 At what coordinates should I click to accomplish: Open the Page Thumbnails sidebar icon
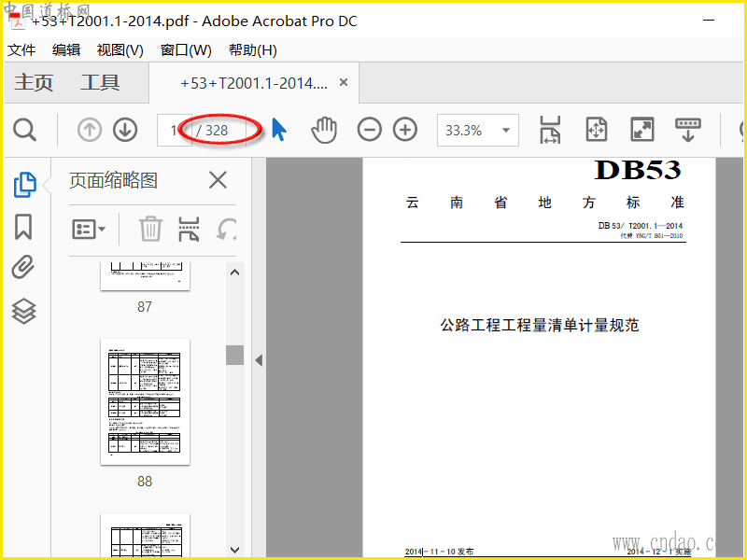[25, 184]
